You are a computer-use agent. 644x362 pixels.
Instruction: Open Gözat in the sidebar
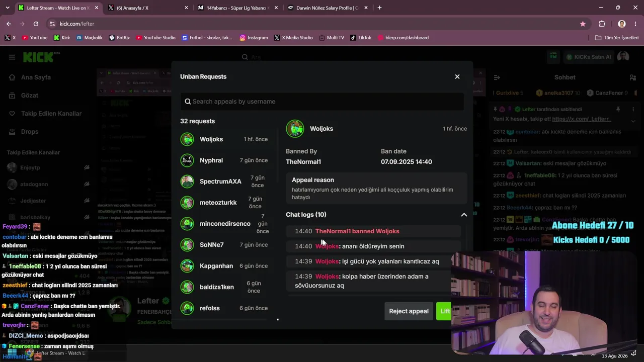tap(30, 96)
